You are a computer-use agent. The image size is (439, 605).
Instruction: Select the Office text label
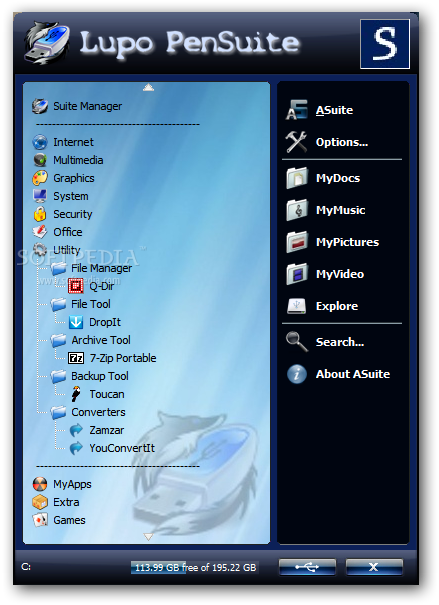click(68, 232)
